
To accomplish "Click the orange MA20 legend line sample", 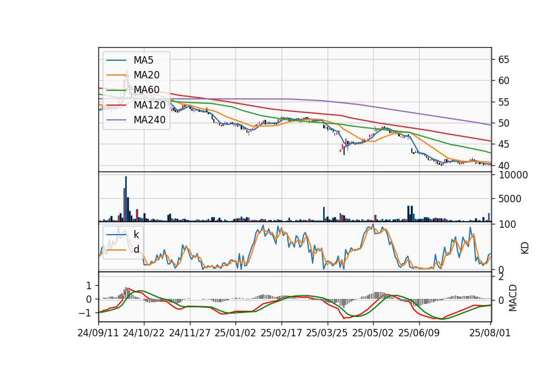I will 116,75.
